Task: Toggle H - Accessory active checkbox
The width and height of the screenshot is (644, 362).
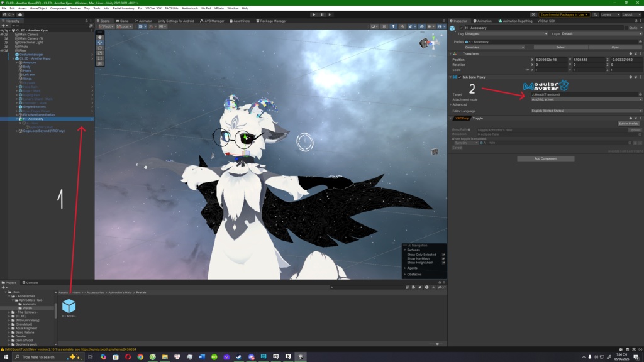Action: pos(461,28)
